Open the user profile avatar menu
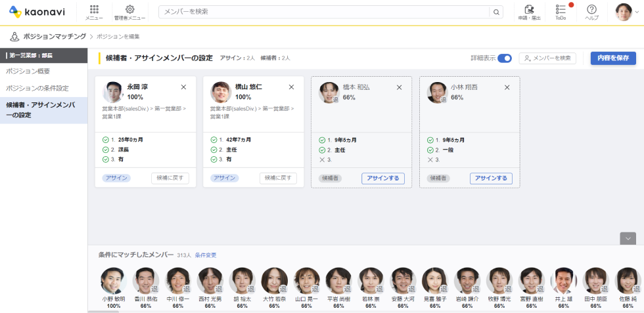This screenshot has height=313, width=644. [624, 12]
